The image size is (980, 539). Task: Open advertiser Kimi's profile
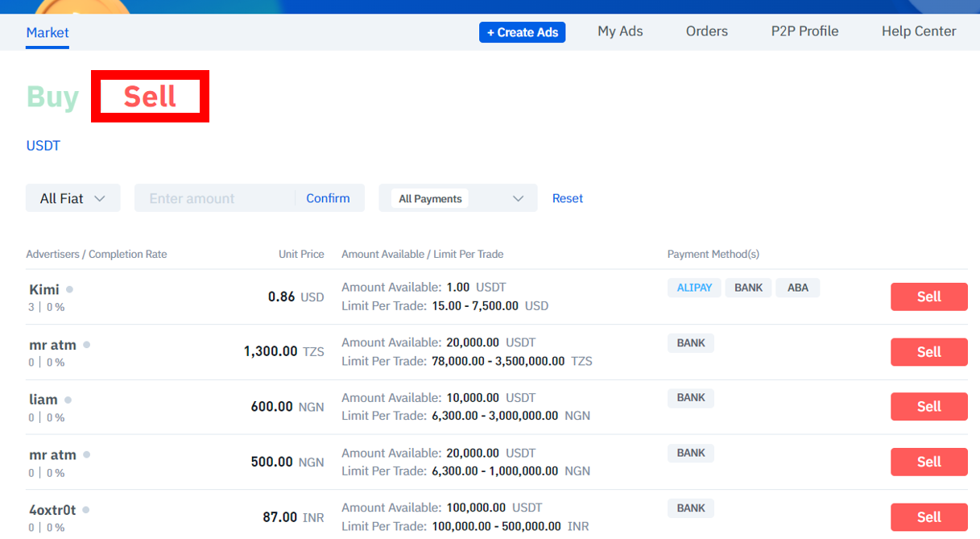click(44, 289)
